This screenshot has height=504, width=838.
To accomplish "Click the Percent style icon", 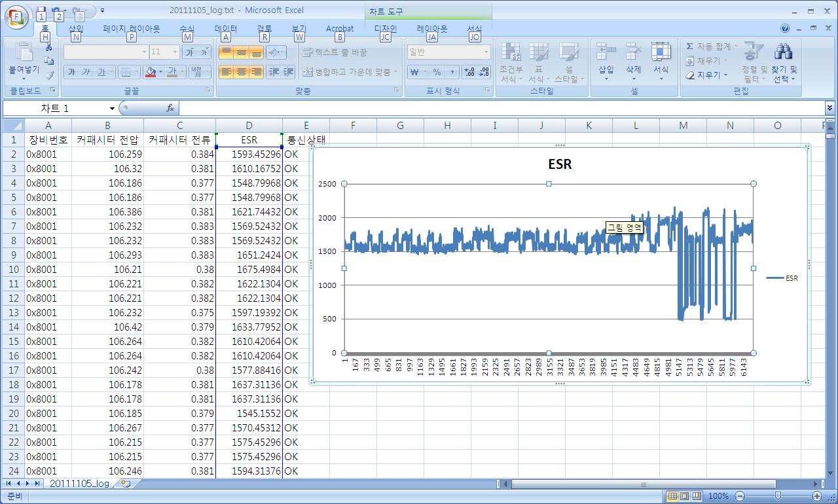I will (x=437, y=72).
